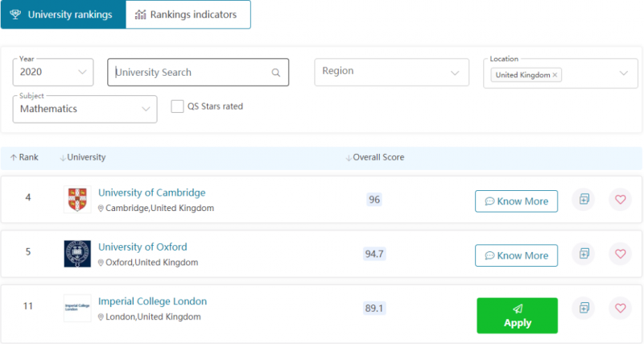Click Apply for Imperial College London
644x344 pixels.
(x=517, y=316)
